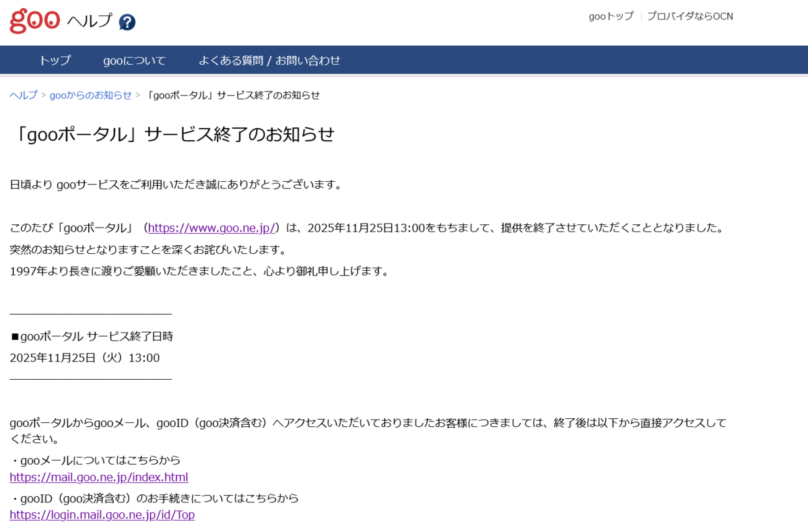808x532 pixels.
Task: Open the https://login.mail.goo.ne.jp/id/Top link
Action: (102, 514)
